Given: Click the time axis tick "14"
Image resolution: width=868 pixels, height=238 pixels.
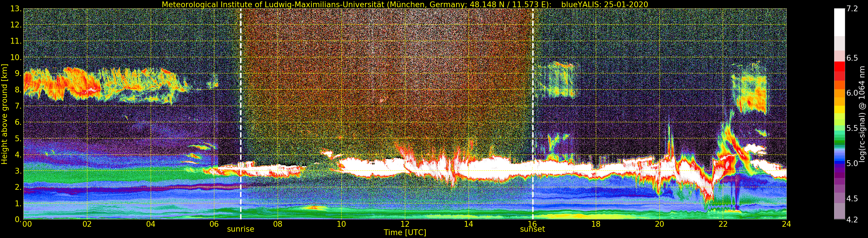Looking at the screenshot, I should (468, 224).
